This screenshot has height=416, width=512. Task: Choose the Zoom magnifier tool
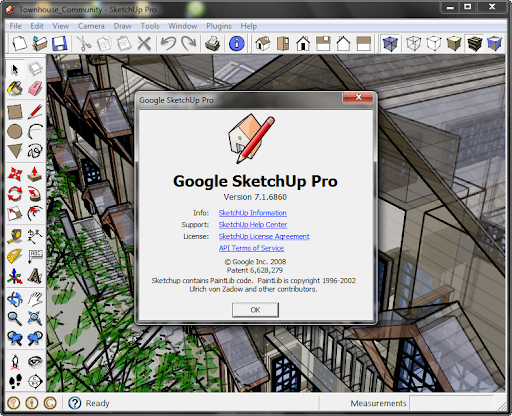(15, 319)
